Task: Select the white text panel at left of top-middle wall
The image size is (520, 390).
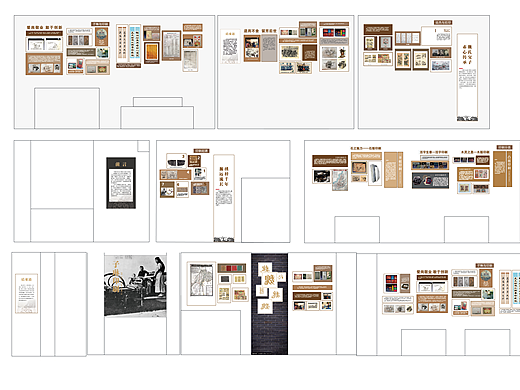Action: click(x=230, y=46)
